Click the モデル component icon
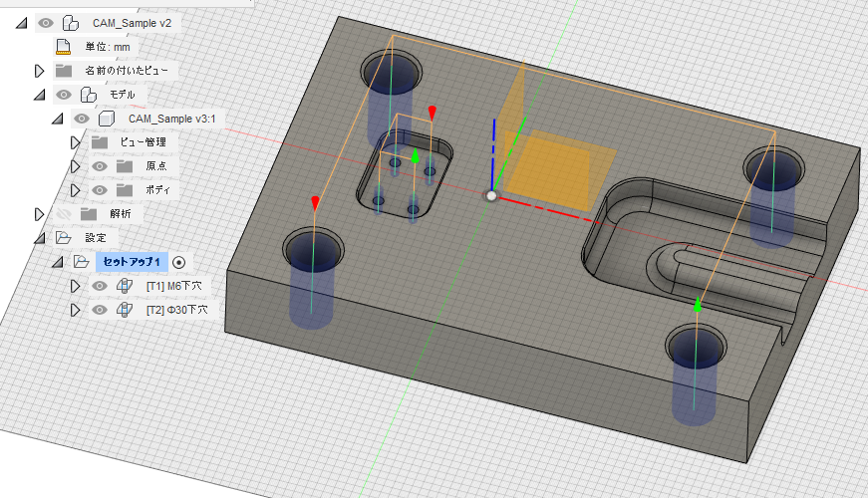 89,95
